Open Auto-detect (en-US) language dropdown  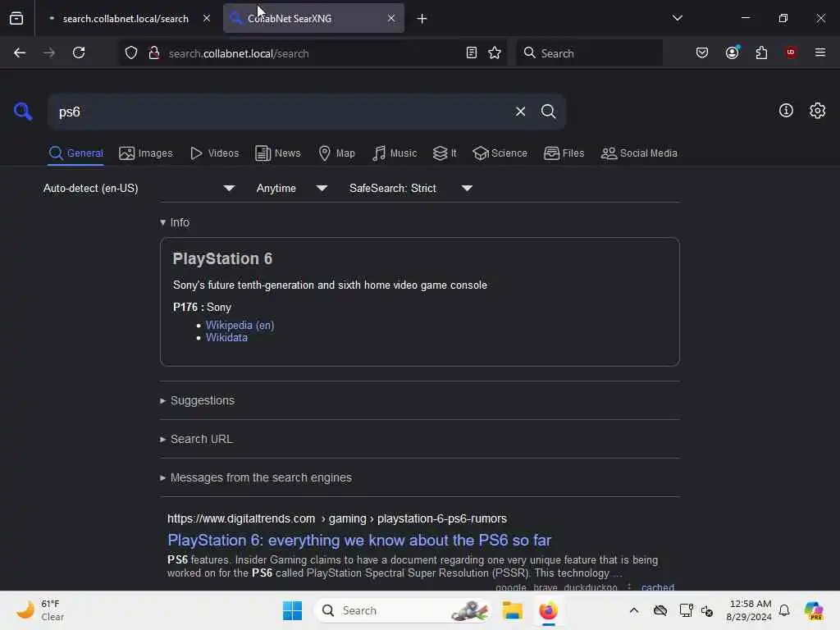pyautogui.click(x=139, y=188)
